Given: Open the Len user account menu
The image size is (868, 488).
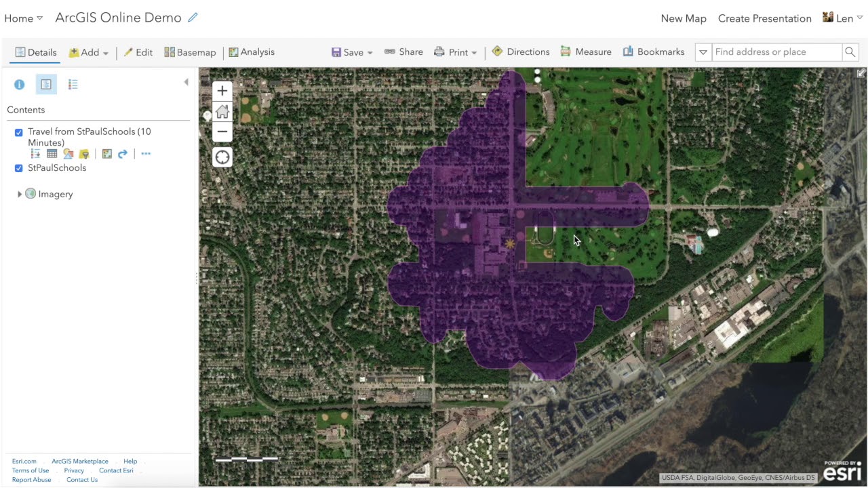Looking at the screenshot, I should point(842,18).
